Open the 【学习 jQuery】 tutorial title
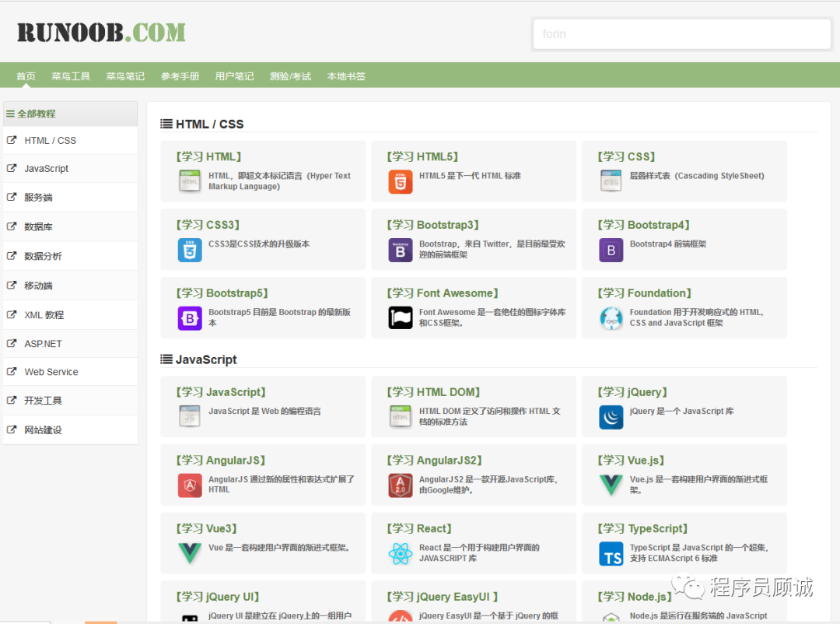This screenshot has height=624, width=840. pos(632,392)
